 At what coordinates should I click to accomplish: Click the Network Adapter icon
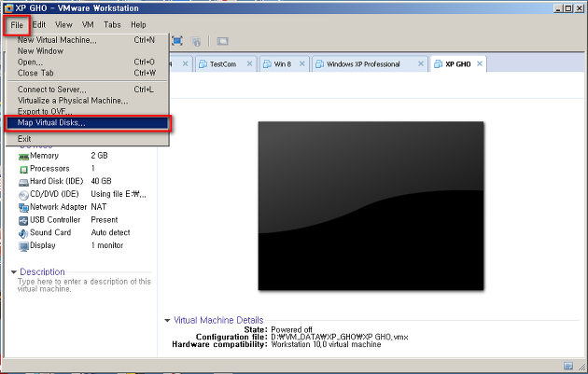(x=23, y=208)
